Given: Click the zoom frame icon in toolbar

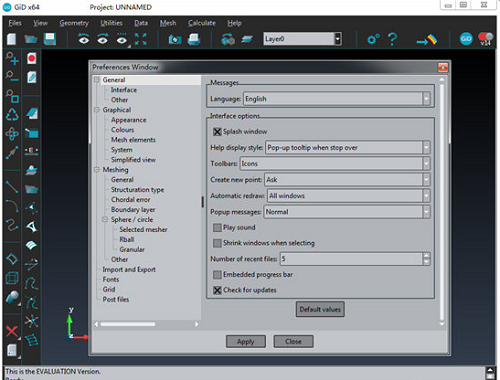Looking at the screenshot, I should tap(141, 39).
